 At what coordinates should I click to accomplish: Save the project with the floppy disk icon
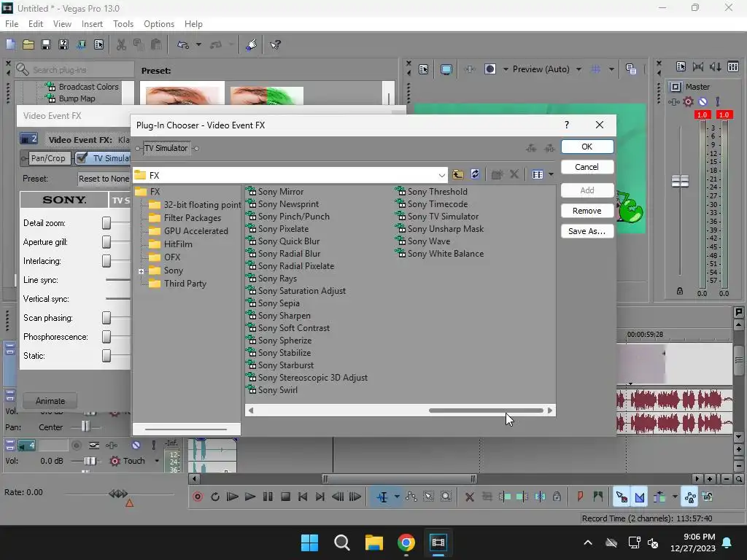click(x=46, y=44)
